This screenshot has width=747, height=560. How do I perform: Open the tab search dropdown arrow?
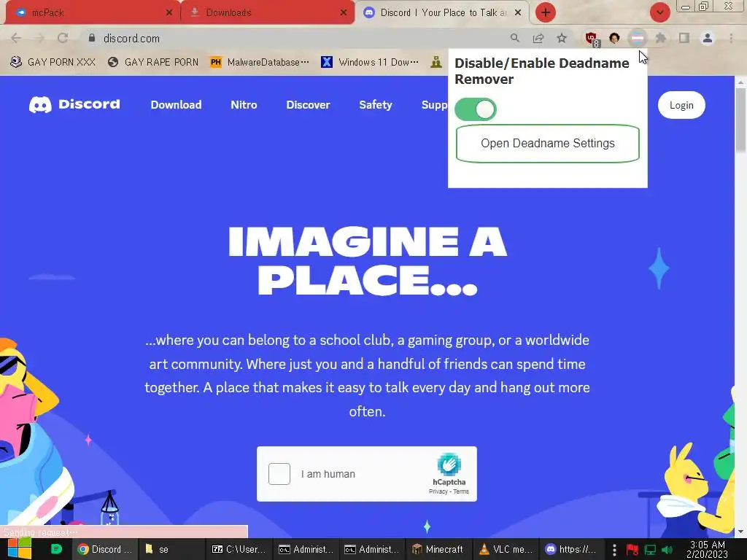pyautogui.click(x=659, y=12)
